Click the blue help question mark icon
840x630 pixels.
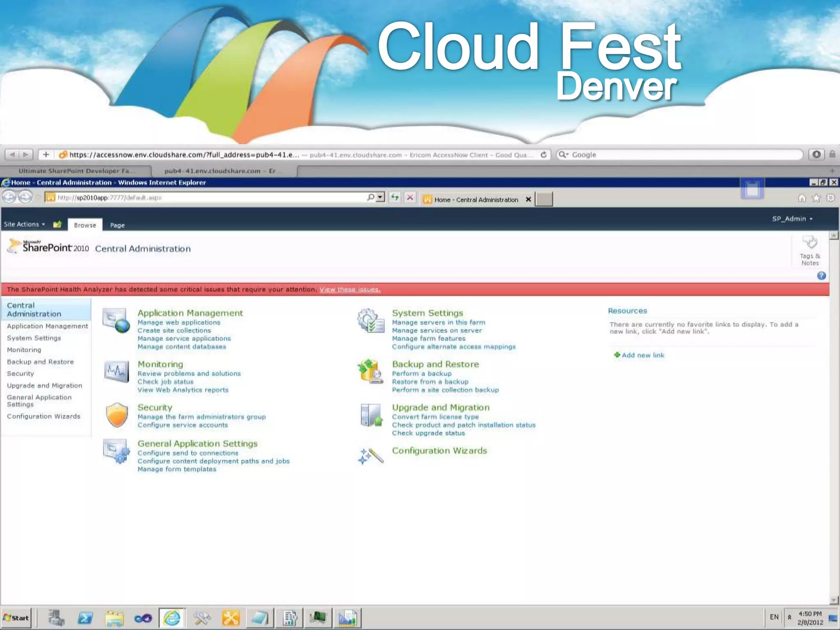coord(821,276)
